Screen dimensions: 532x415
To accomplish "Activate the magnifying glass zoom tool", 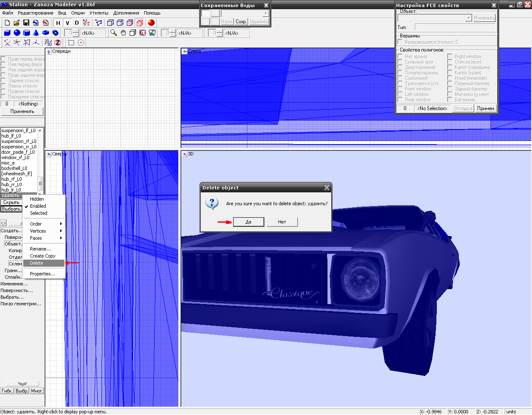I will click(x=113, y=33).
